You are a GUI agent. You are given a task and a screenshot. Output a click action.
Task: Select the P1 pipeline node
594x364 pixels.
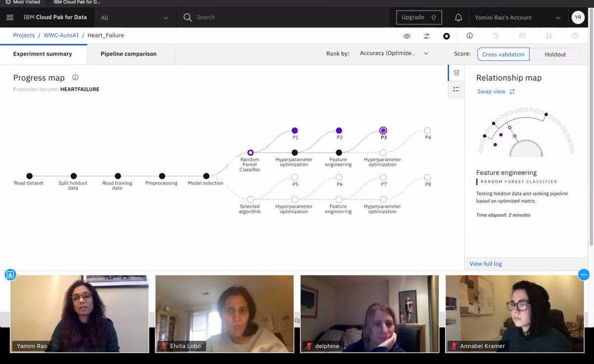tap(295, 131)
